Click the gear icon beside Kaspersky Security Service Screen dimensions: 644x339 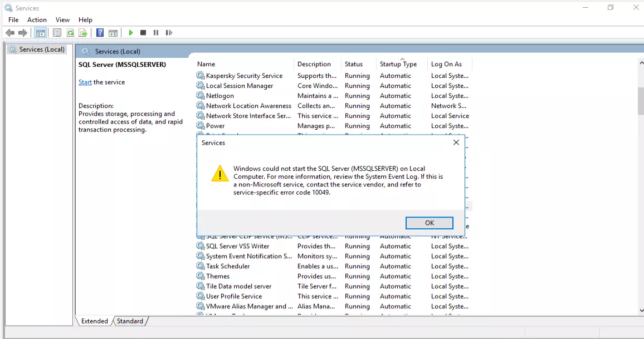[201, 76]
